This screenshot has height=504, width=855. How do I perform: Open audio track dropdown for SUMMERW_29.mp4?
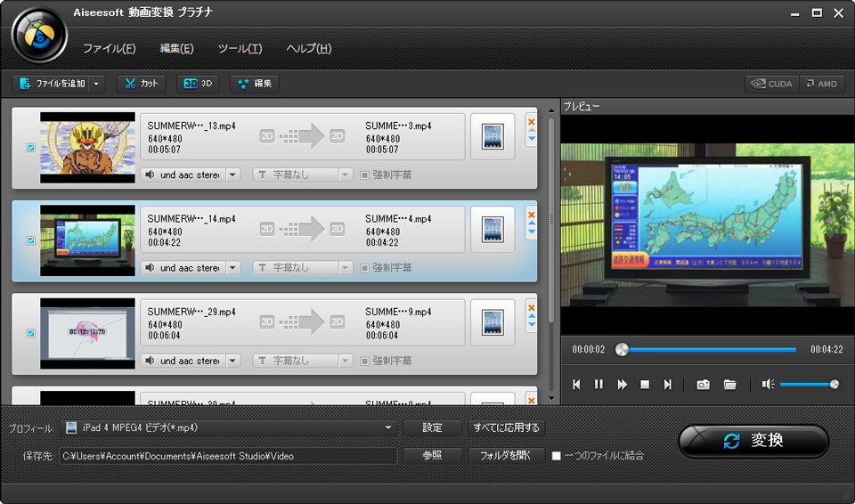[232, 361]
